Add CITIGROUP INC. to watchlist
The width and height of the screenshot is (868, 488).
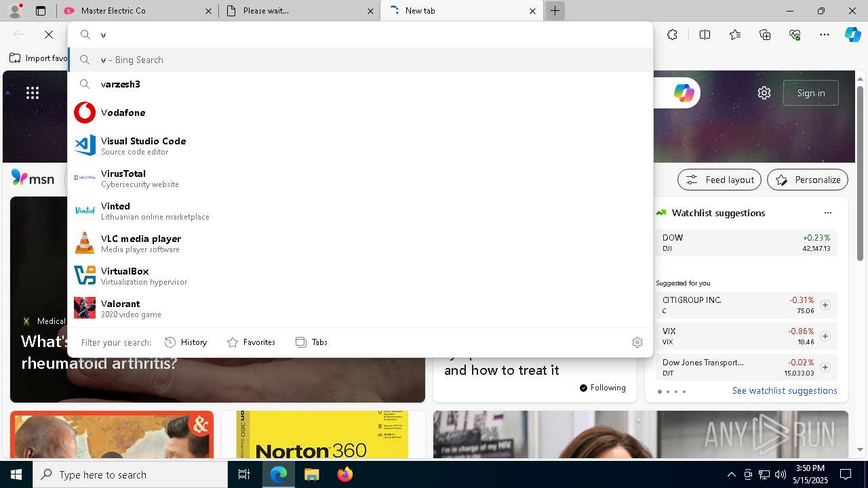825,305
